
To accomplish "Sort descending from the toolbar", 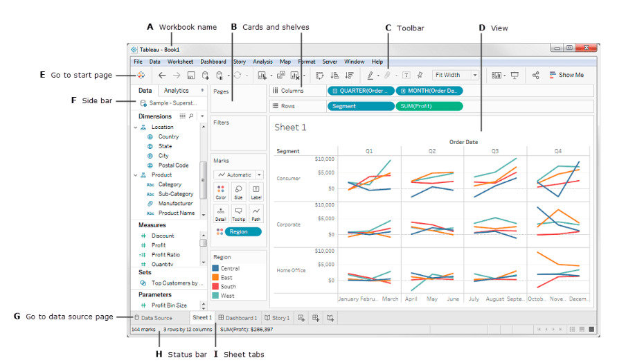I will point(349,76).
